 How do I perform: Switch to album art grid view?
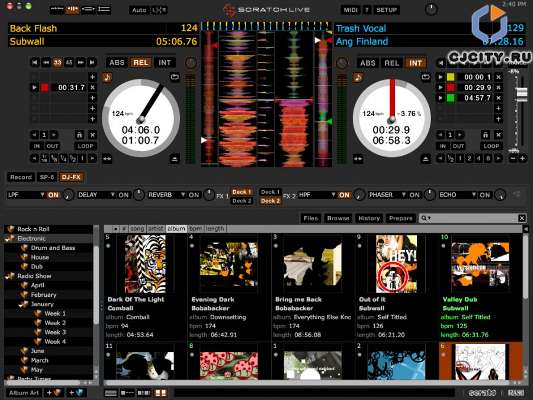(x=161, y=393)
